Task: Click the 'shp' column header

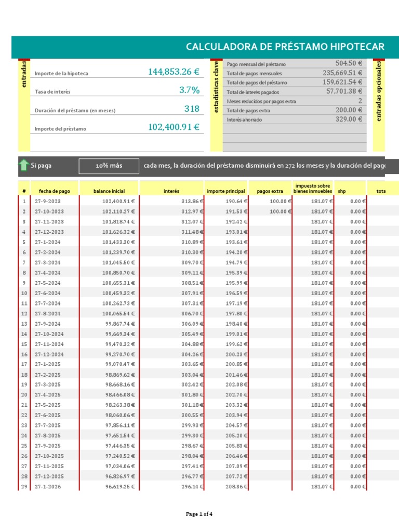Action: [x=342, y=191]
